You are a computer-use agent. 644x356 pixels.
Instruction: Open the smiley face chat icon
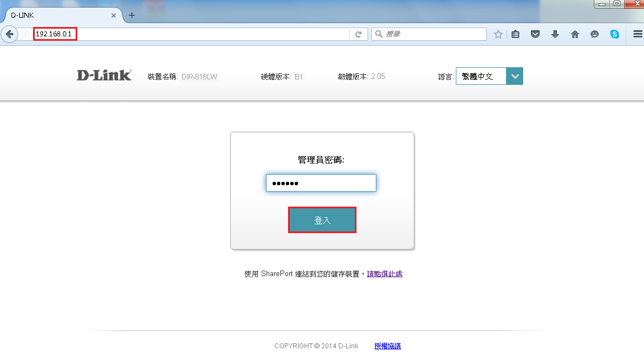594,34
